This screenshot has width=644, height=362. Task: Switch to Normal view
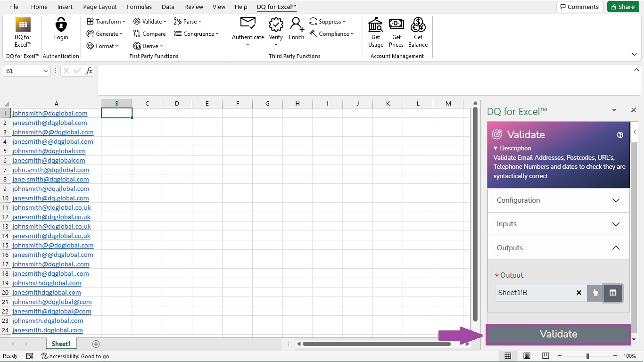[508, 356]
